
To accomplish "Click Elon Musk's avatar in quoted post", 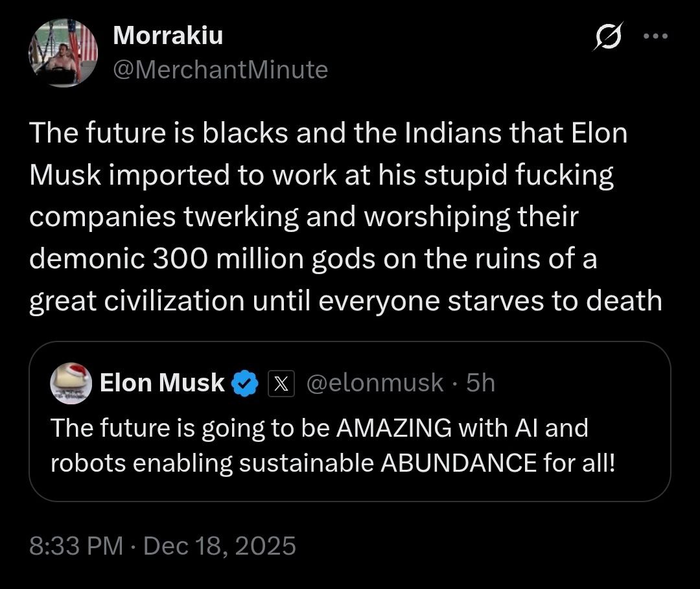I will pos(70,384).
